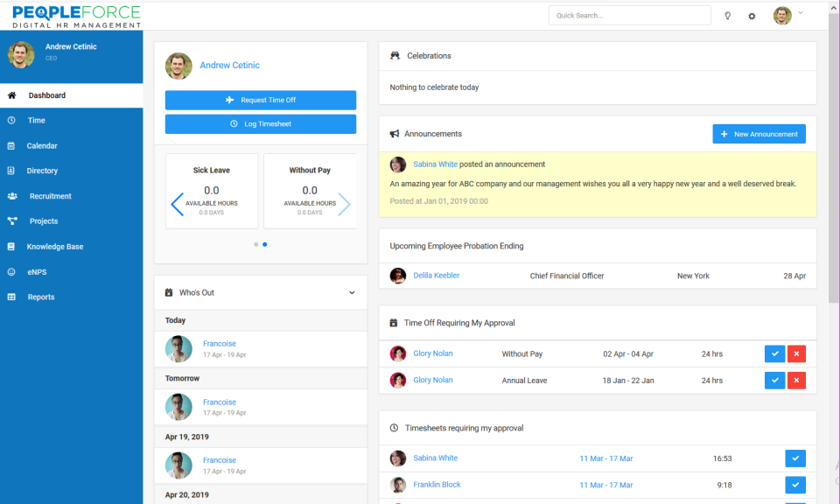Open Sabina White link in announcement

pos(435,164)
